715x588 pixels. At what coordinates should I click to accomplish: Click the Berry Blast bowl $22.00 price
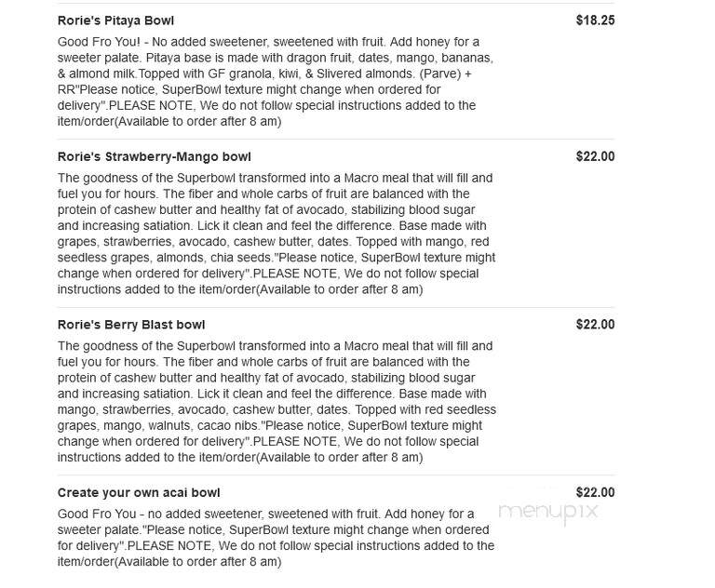tap(595, 324)
